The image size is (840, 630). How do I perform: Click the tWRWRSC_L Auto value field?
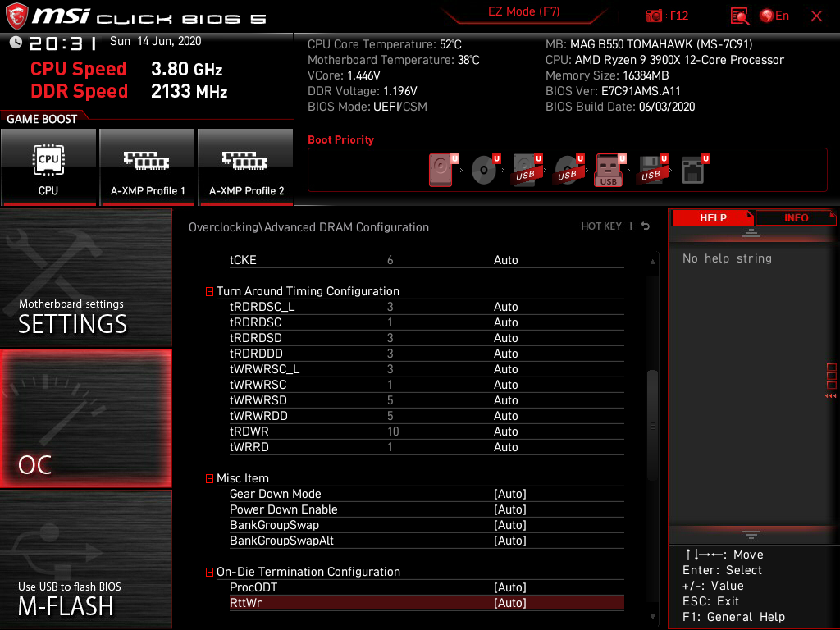tap(505, 369)
